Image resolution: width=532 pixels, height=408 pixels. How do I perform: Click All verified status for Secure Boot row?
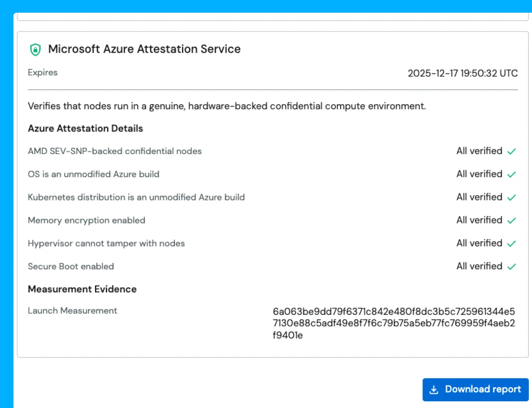pos(479,266)
